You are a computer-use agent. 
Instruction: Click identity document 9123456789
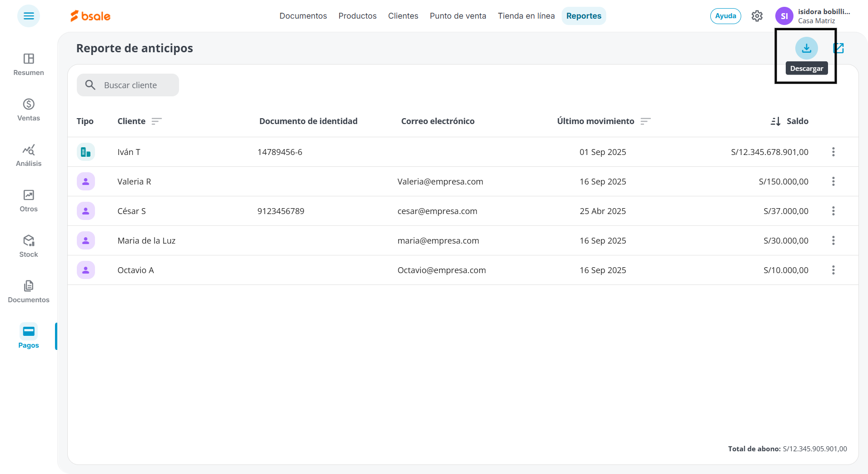pyautogui.click(x=281, y=211)
